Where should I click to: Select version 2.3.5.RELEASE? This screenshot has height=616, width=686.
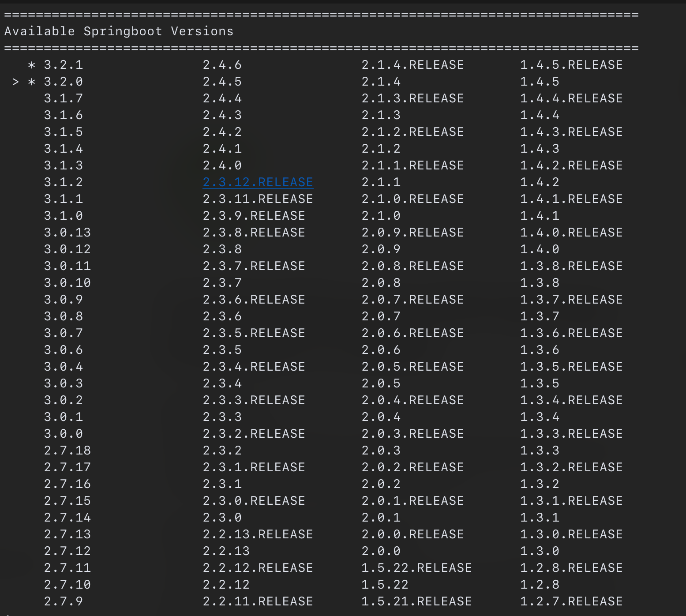254,333
